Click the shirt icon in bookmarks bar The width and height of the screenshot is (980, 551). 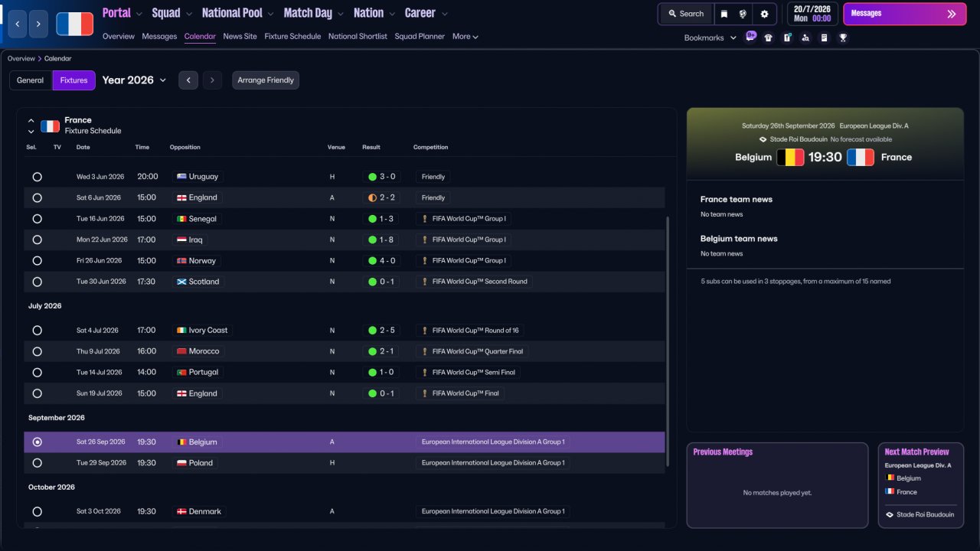(769, 37)
